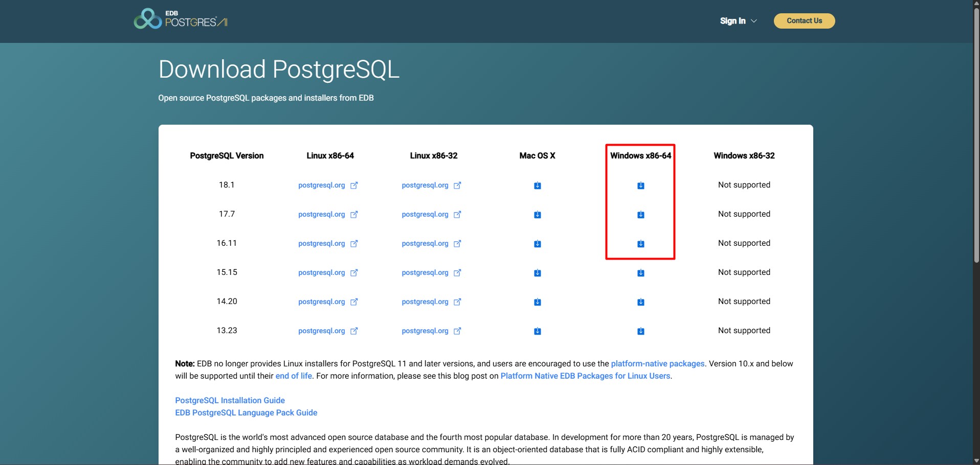Download PostgreSQL 16.11 for Mac OS X
The height and width of the screenshot is (465, 980).
tap(538, 244)
